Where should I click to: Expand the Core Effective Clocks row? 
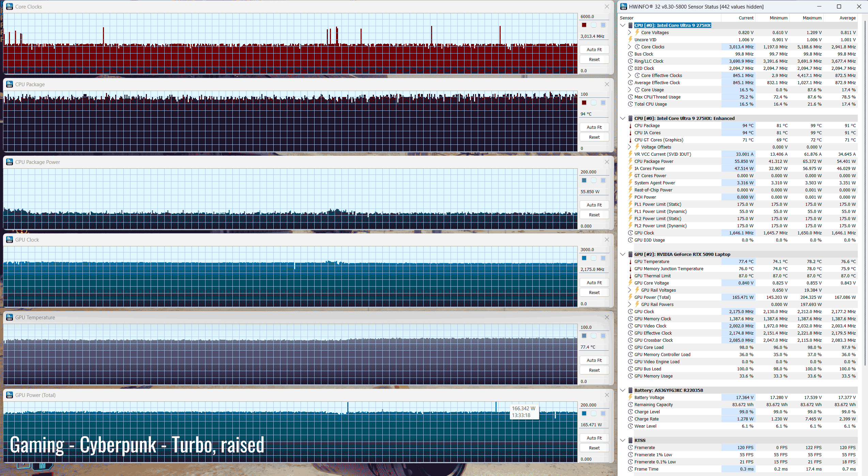click(x=629, y=75)
